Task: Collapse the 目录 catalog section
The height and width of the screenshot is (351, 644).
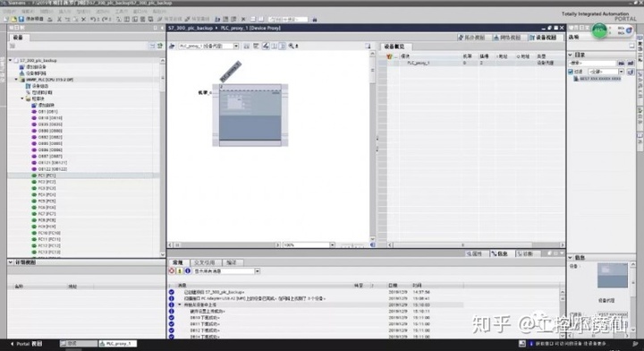Action: pos(570,55)
